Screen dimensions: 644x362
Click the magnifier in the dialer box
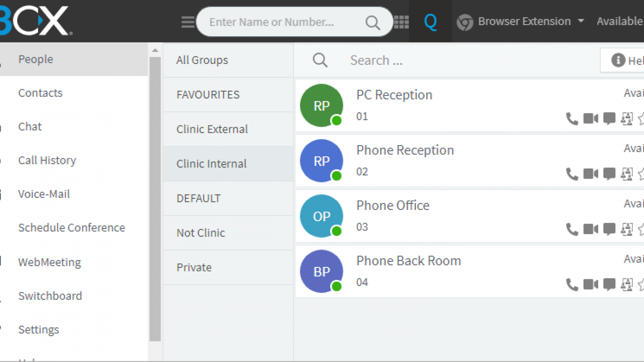click(x=373, y=23)
